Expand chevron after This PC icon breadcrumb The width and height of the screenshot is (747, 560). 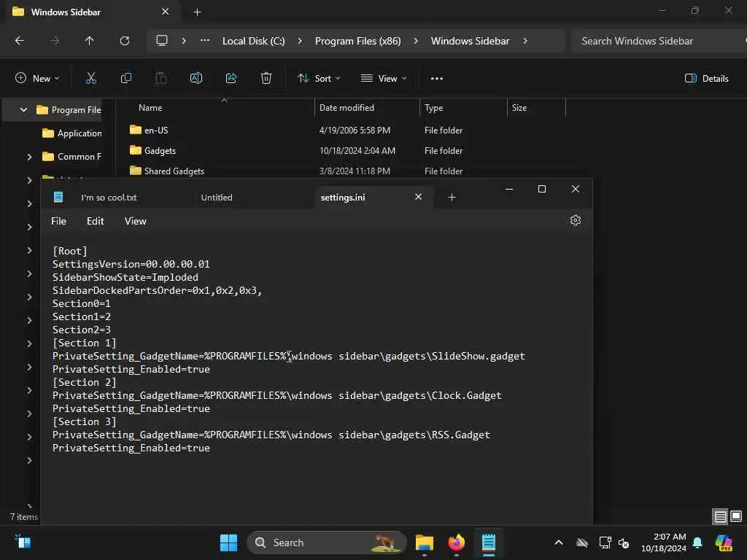[184, 41]
